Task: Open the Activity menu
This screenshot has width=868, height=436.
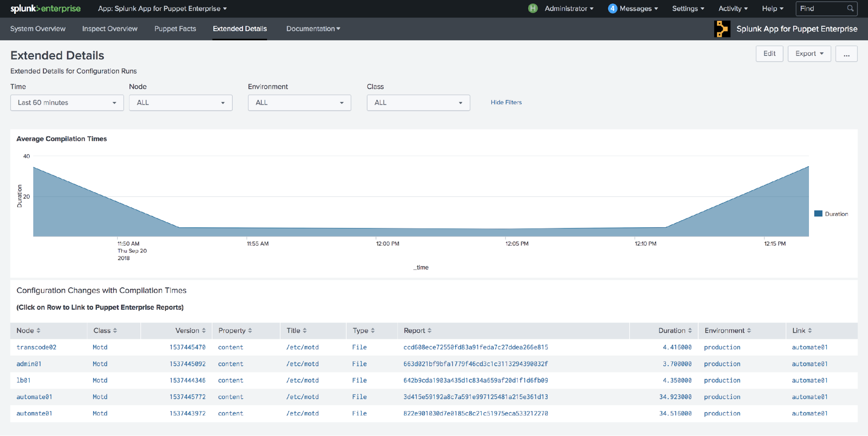Action: pyautogui.click(x=733, y=8)
